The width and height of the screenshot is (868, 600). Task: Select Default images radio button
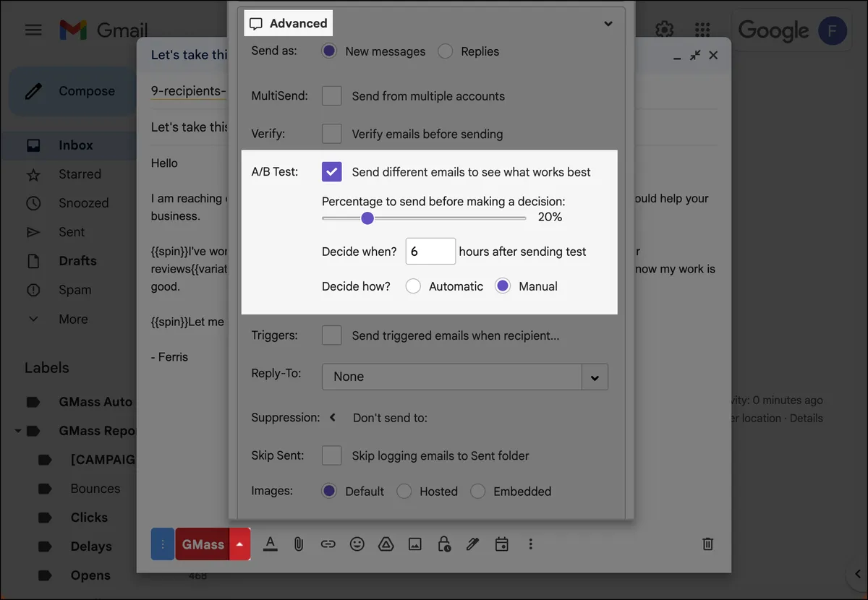329,491
